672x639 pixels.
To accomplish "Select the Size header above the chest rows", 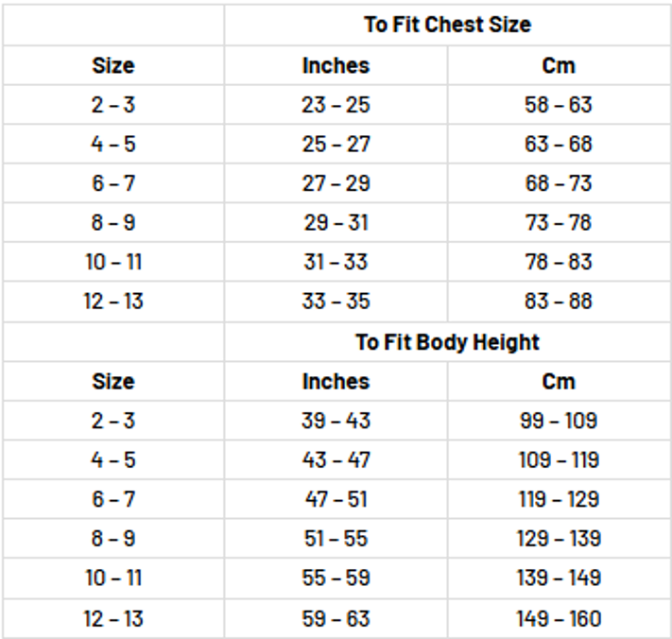I will 113,66.
